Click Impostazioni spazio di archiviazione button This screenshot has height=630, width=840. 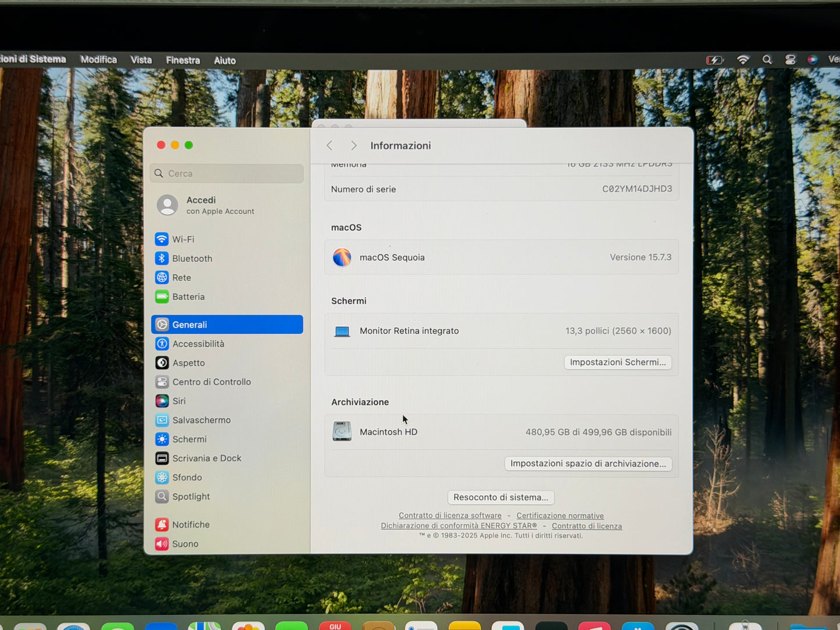588,463
